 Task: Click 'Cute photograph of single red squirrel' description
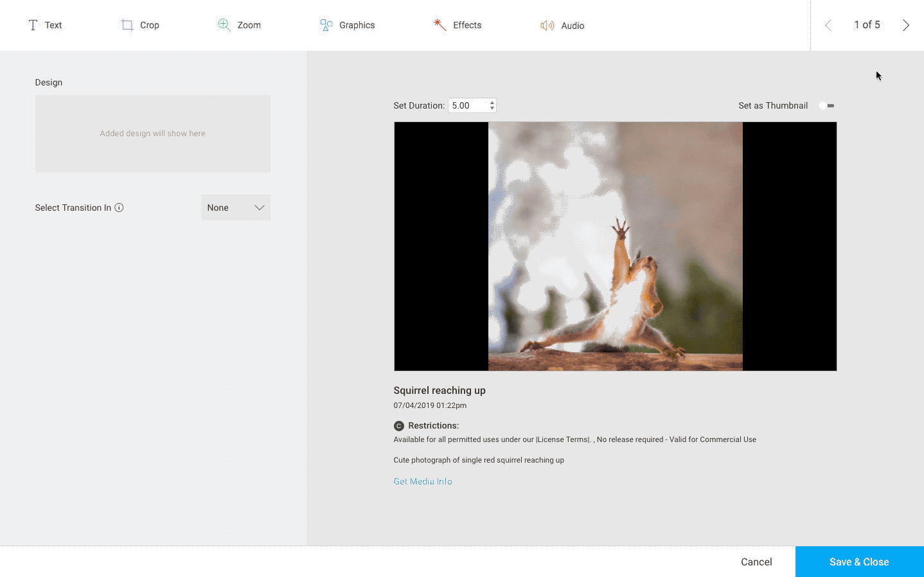(x=479, y=460)
